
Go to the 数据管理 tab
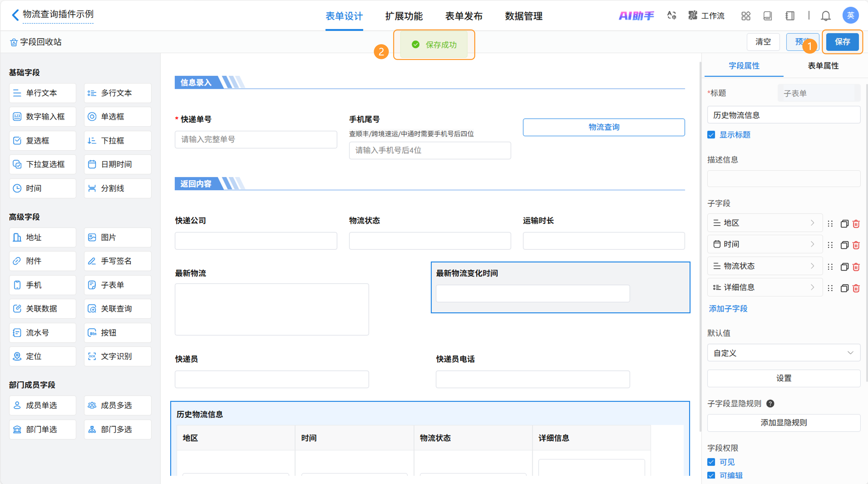[x=523, y=16]
